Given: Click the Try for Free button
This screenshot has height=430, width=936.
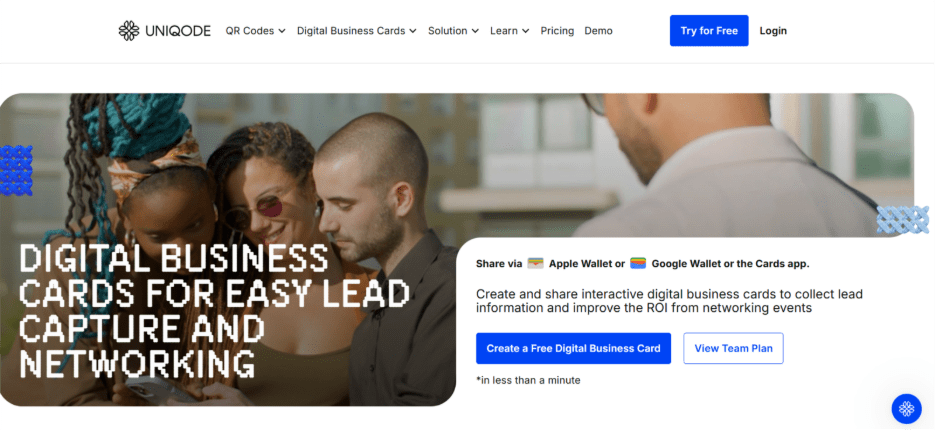Looking at the screenshot, I should click(x=709, y=30).
